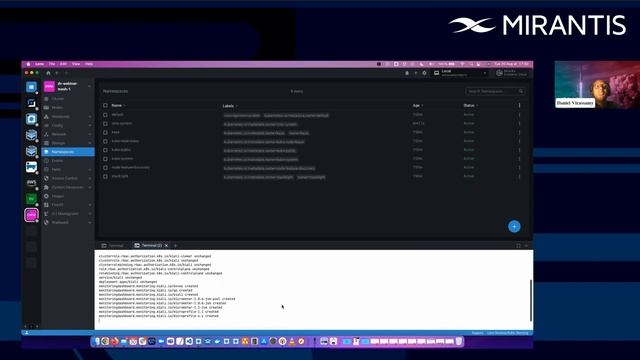Expand the Access Control section chevron
This screenshot has height=360, width=640.
(x=90, y=178)
